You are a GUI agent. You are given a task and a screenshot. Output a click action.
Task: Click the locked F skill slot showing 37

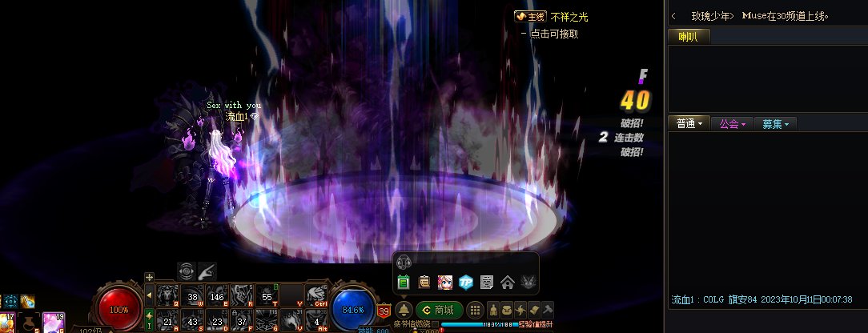coord(242,319)
